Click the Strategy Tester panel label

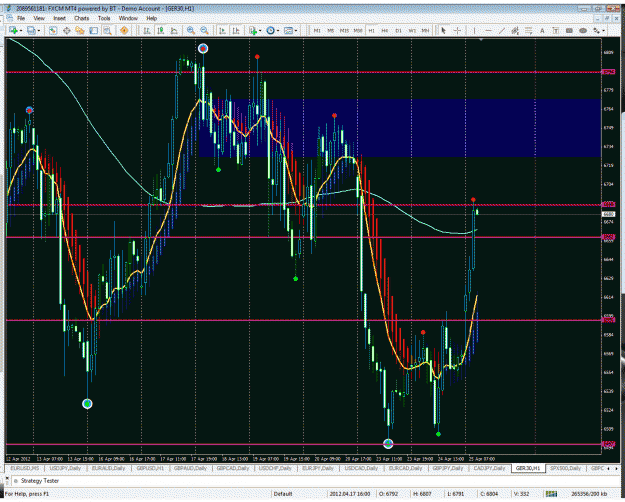point(39,481)
